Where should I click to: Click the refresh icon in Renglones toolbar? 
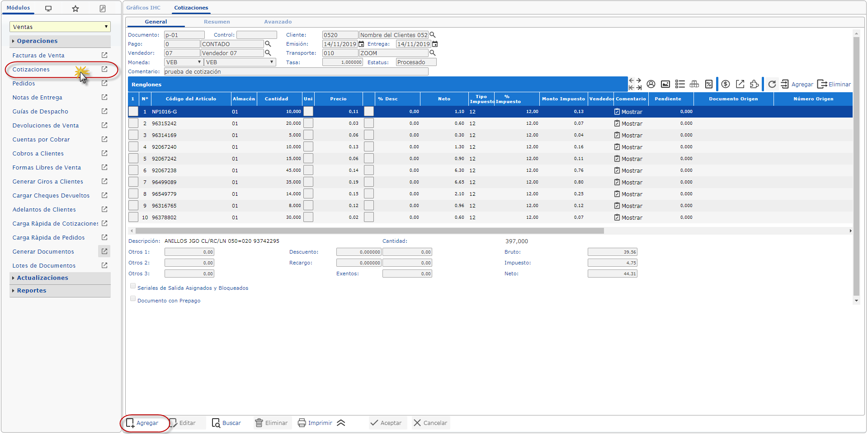772,84
